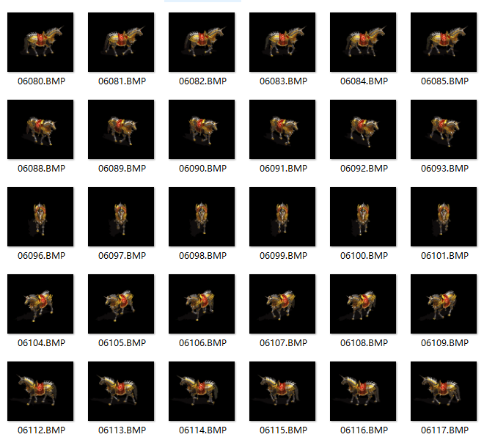Highlight the 06101.BMP image thumbnail

click(x=444, y=216)
